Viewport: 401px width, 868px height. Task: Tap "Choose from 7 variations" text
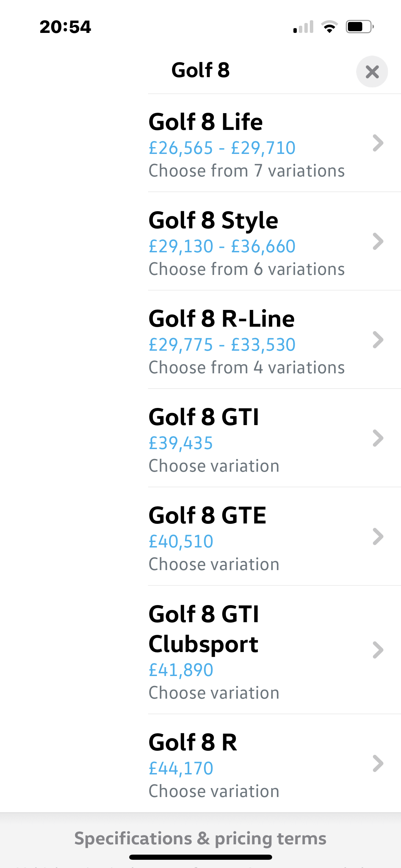coord(247,171)
